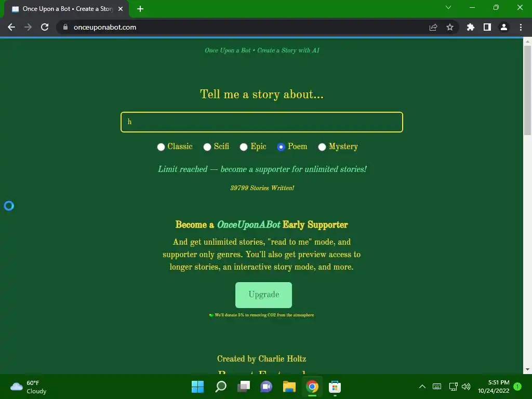532x399 pixels.
Task: Click 'Created by Charlie Holtz' text
Action: click(262, 358)
